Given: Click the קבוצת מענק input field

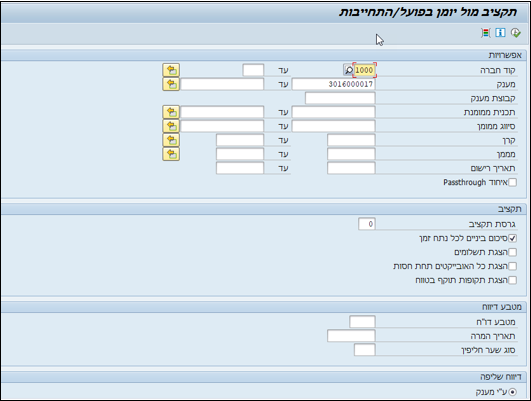Looking at the screenshot, I should point(340,98).
